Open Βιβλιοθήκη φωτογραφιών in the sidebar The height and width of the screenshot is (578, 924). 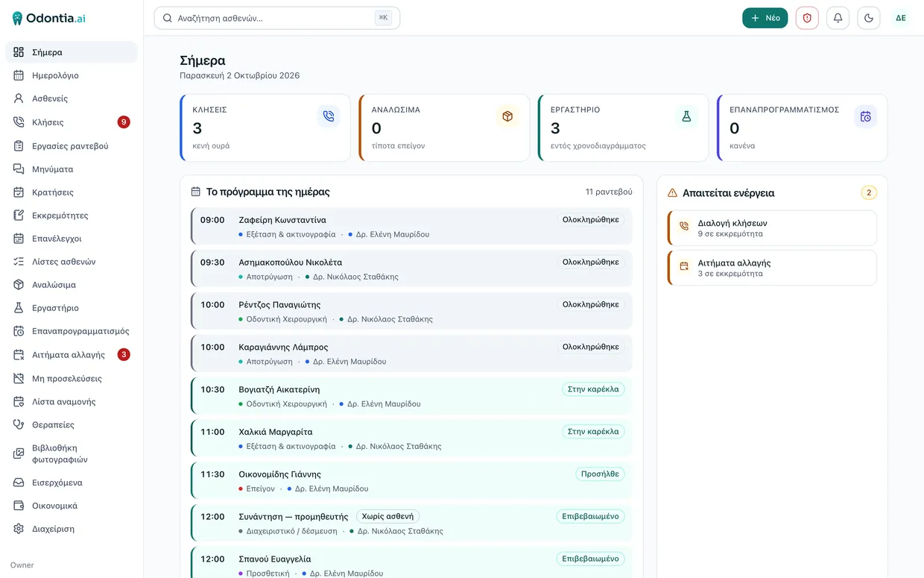coord(72,453)
